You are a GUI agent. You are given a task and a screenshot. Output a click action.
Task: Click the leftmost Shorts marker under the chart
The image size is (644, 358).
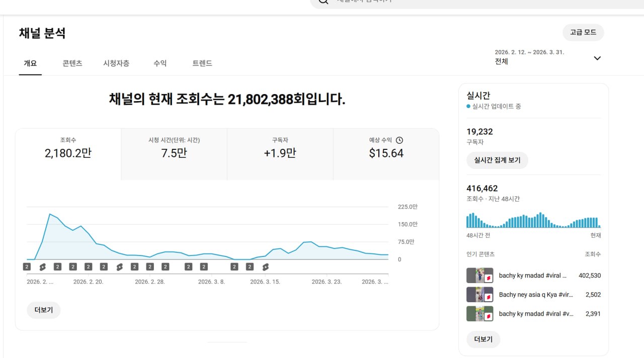(42, 267)
